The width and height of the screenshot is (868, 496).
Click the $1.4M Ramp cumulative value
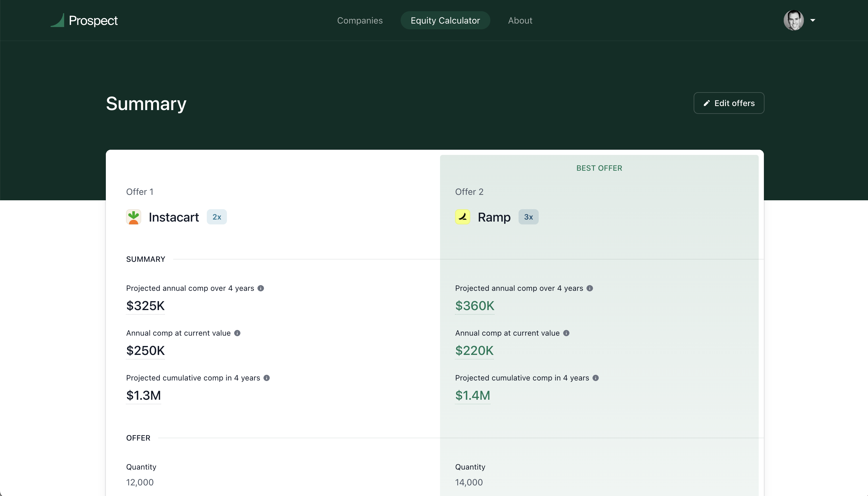click(x=472, y=395)
